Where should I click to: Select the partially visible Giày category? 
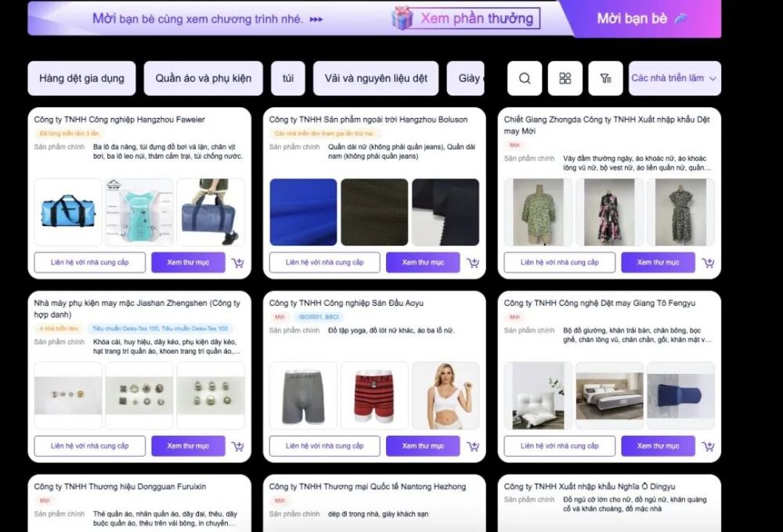tap(466, 78)
